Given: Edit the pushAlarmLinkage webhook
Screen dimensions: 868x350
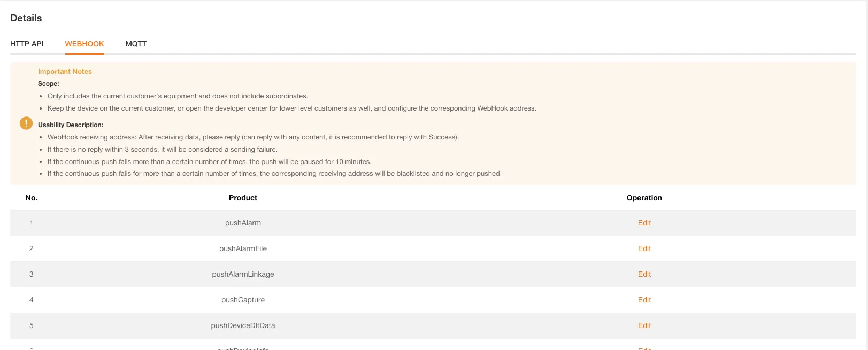Looking at the screenshot, I should [x=644, y=274].
